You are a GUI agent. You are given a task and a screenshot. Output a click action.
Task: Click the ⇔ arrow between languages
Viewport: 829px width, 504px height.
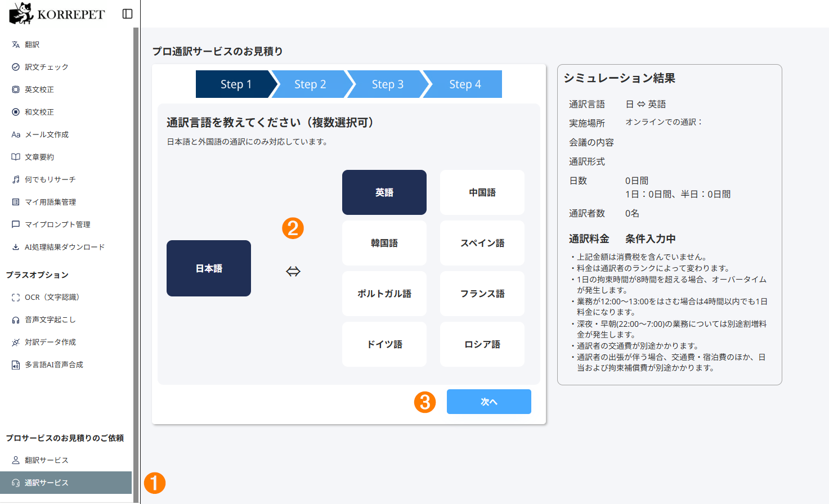click(293, 272)
